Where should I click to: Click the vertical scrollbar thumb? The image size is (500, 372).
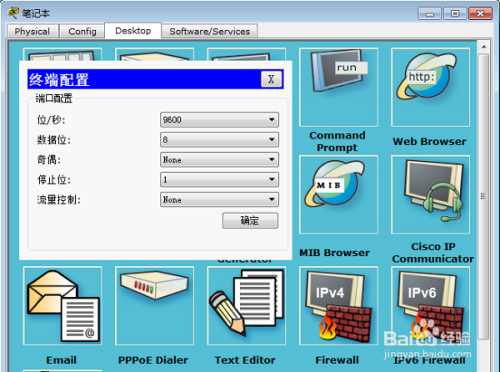[484, 197]
